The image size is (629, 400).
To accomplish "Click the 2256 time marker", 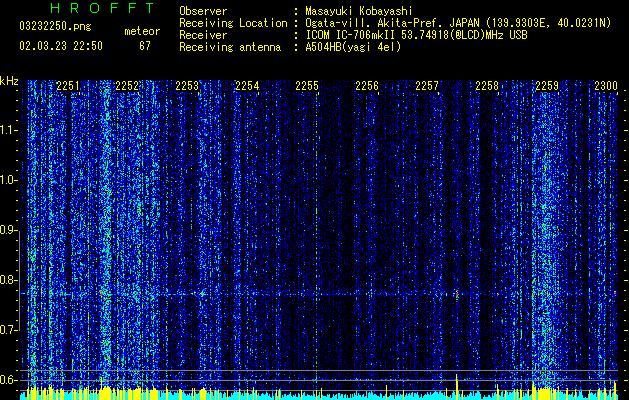I will [367, 86].
